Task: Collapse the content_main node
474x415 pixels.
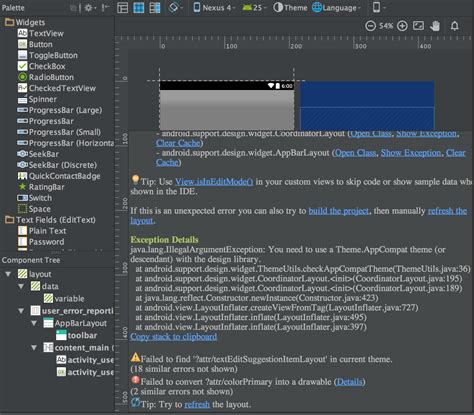Action: (x=34, y=348)
